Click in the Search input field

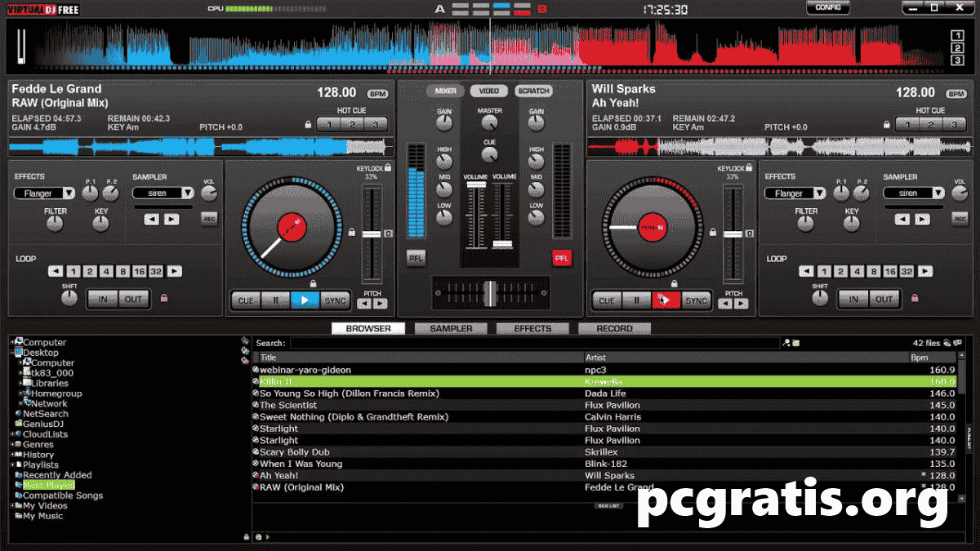pos(535,344)
